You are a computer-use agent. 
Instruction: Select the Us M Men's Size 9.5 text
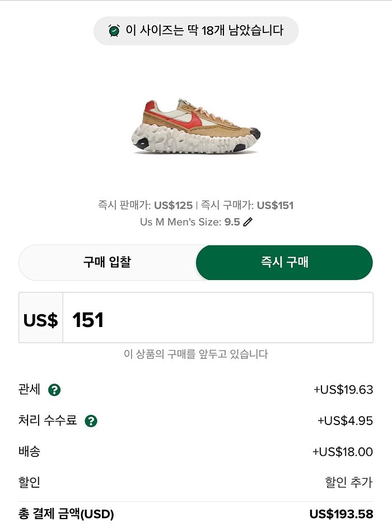click(x=190, y=222)
